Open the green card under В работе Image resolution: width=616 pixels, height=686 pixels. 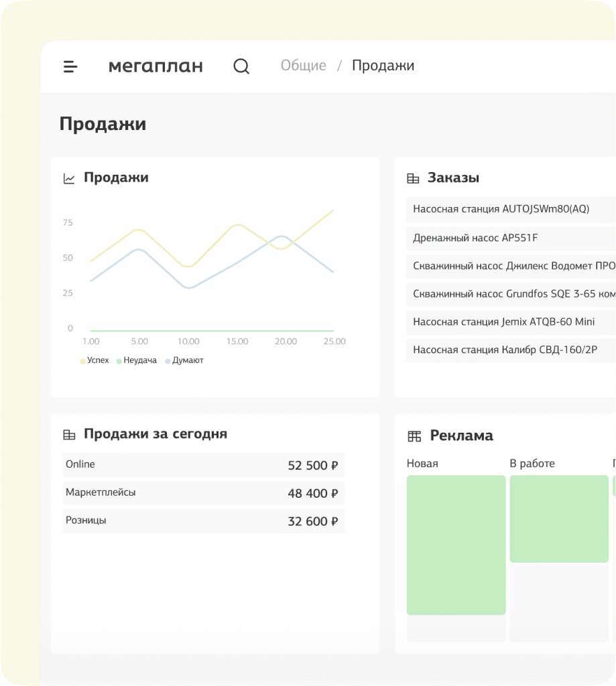[x=559, y=519]
